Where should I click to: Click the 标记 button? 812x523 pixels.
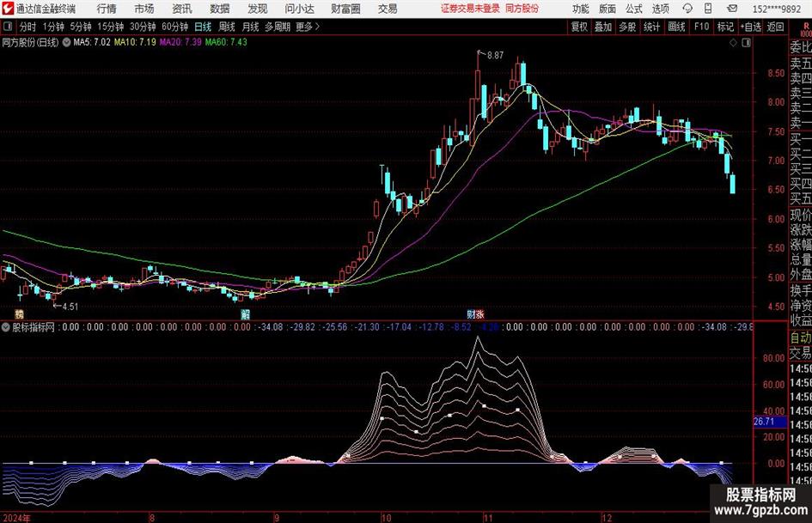click(725, 27)
